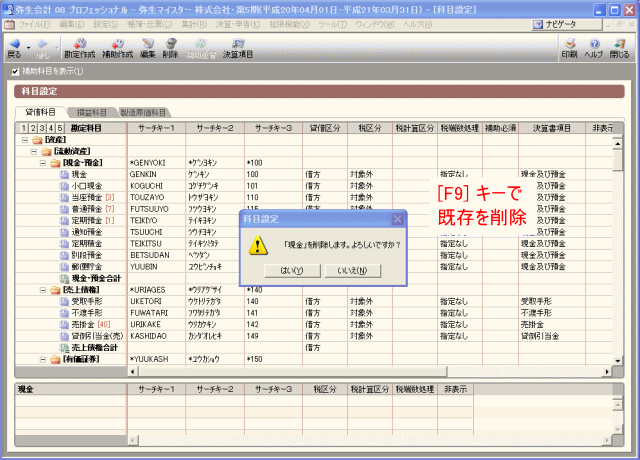Open the ヘルプ(H) menu in menu bar
Viewport: 640px width, 460px height.
pos(418,24)
